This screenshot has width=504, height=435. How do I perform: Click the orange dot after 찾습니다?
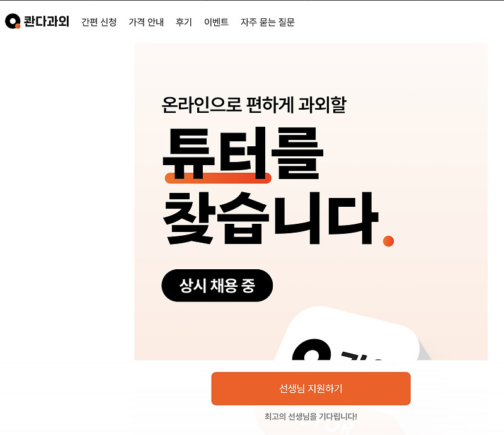pyautogui.click(x=388, y=241)
